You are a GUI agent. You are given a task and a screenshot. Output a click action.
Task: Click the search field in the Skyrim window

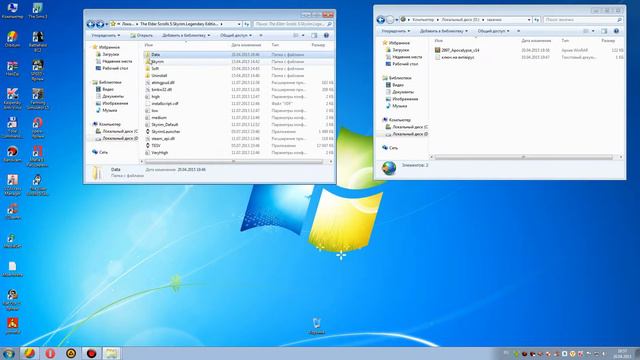[293, 24]
